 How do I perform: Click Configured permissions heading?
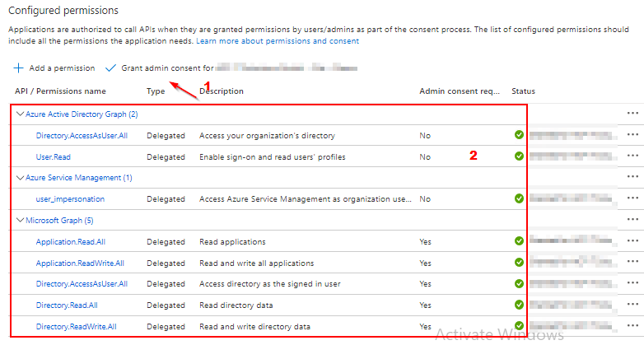click(x=63, y=10)
